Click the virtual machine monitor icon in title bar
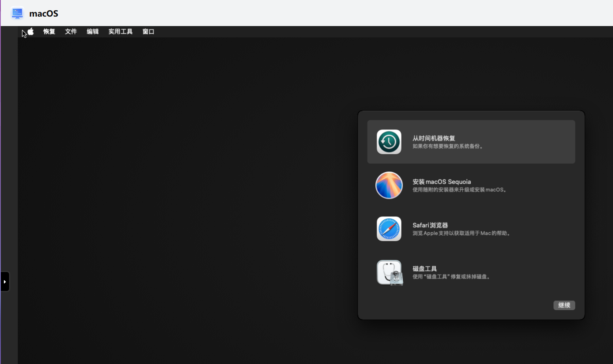 [x=17, y=13]
